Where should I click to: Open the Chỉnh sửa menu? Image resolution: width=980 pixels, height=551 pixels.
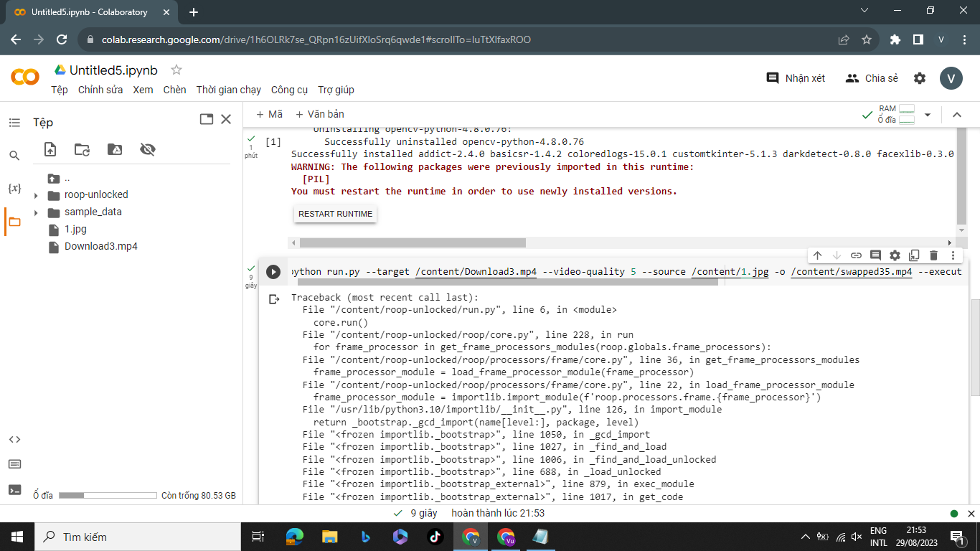click(100, 90)
